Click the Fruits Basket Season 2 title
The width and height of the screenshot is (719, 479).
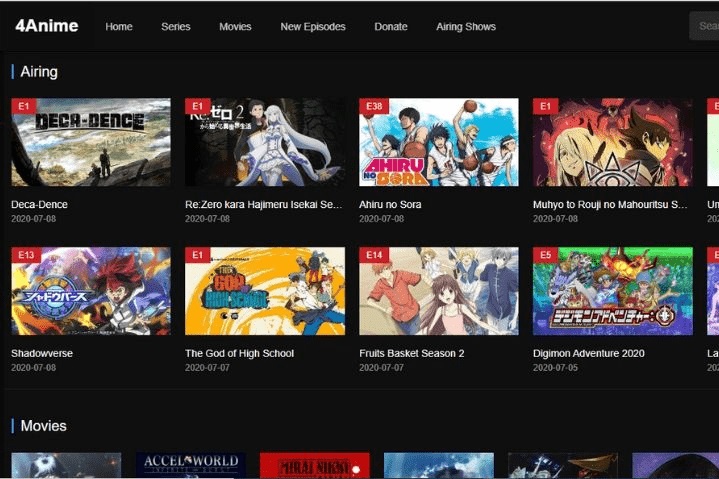(412, 353)
